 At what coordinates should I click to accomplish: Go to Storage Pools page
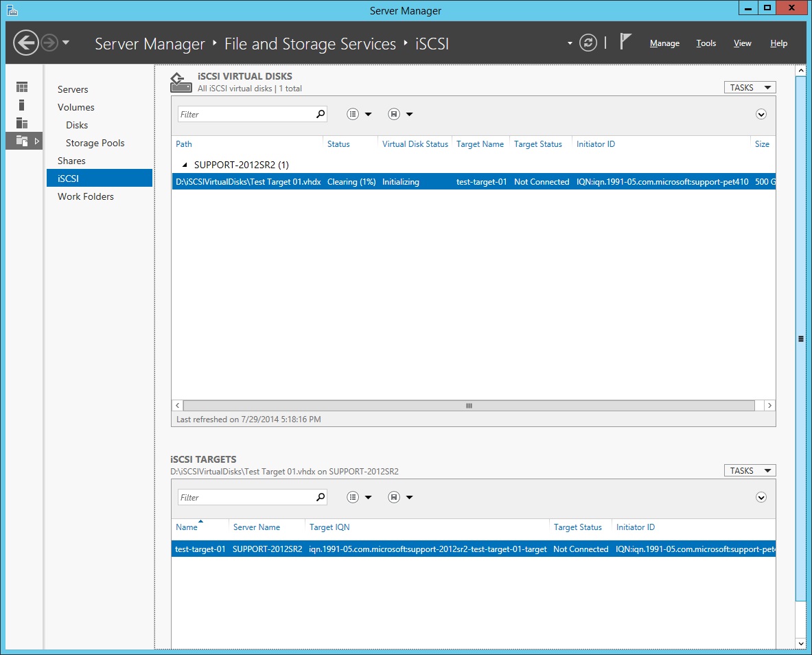coord(95,143)
